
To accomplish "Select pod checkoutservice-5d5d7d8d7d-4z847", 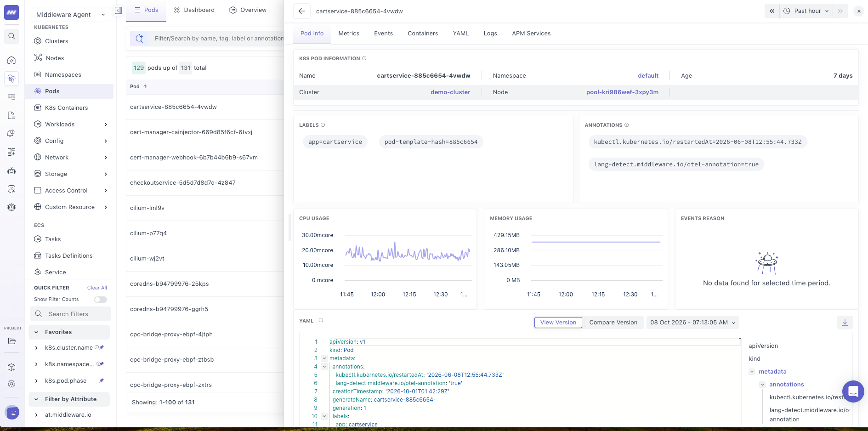I will coord(183,183).
